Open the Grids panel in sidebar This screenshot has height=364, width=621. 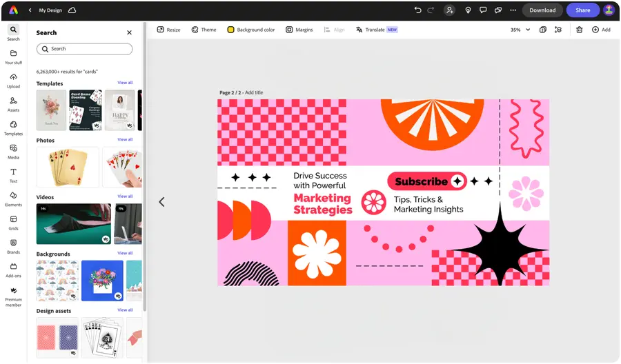13,222
